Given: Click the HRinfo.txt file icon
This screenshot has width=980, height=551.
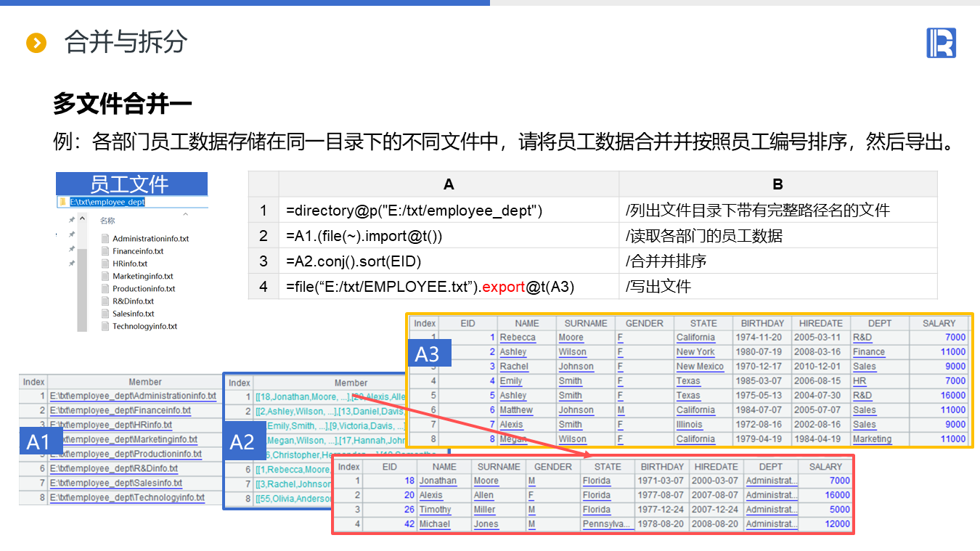Looking at the screenshot, I should click(x=106, y=264).
